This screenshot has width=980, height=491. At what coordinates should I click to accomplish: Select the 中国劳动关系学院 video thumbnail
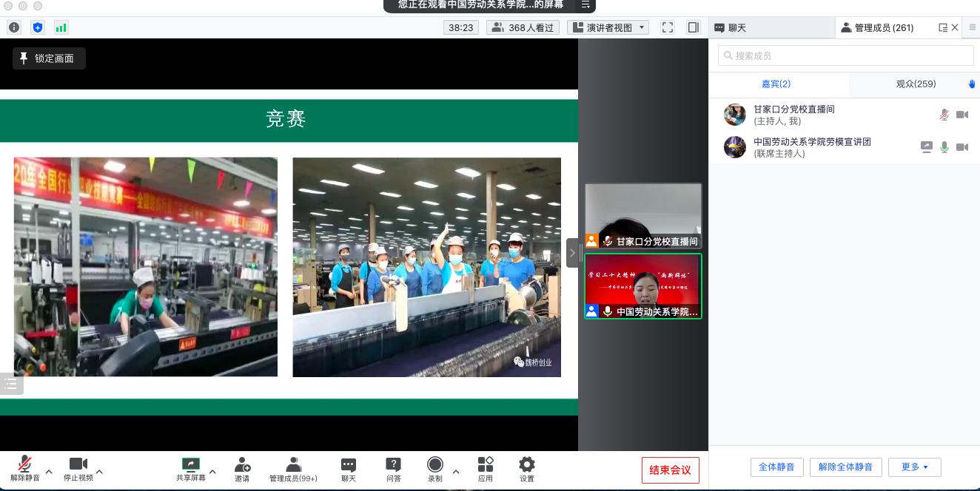click(642, 286)
